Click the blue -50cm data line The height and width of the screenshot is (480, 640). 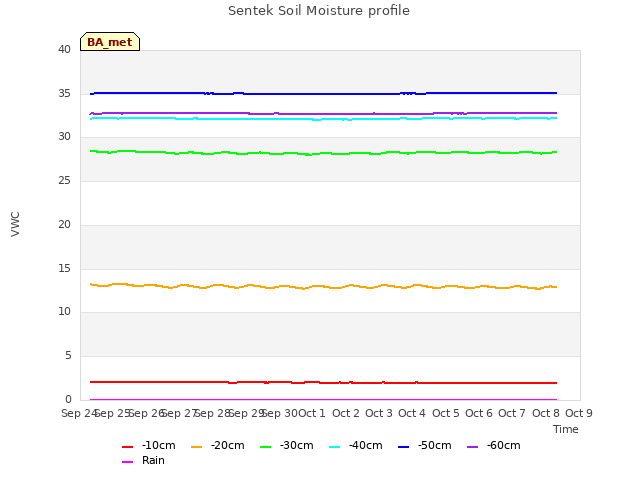tap(322, 94)
